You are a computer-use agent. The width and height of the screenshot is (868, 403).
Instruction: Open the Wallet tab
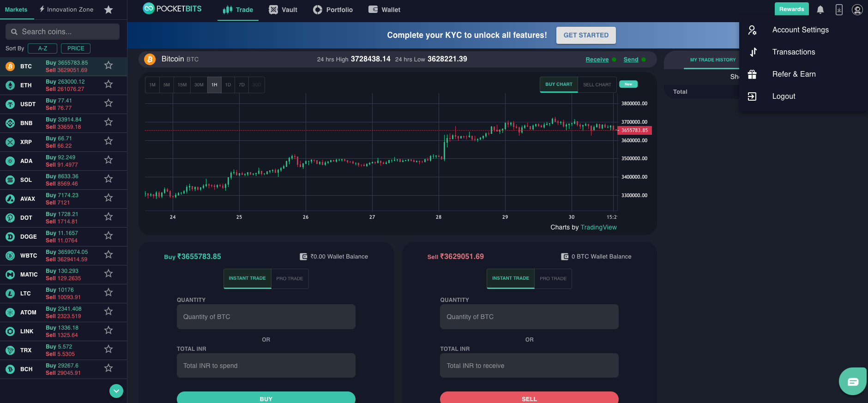[x=385, y=10]
